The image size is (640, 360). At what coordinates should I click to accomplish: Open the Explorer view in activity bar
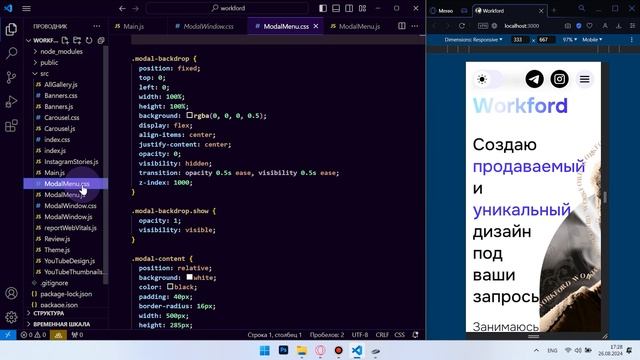[x=11, y=29]
